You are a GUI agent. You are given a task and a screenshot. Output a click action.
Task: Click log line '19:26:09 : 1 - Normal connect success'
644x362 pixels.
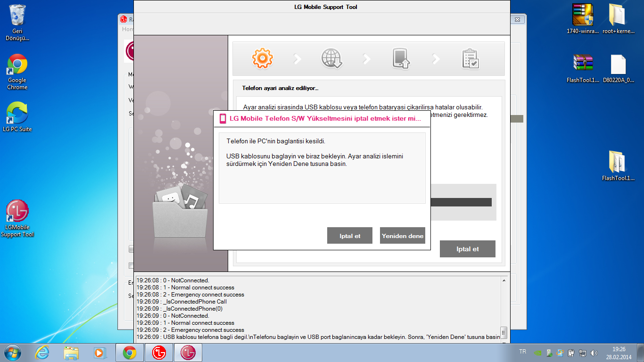coord(185,323)
